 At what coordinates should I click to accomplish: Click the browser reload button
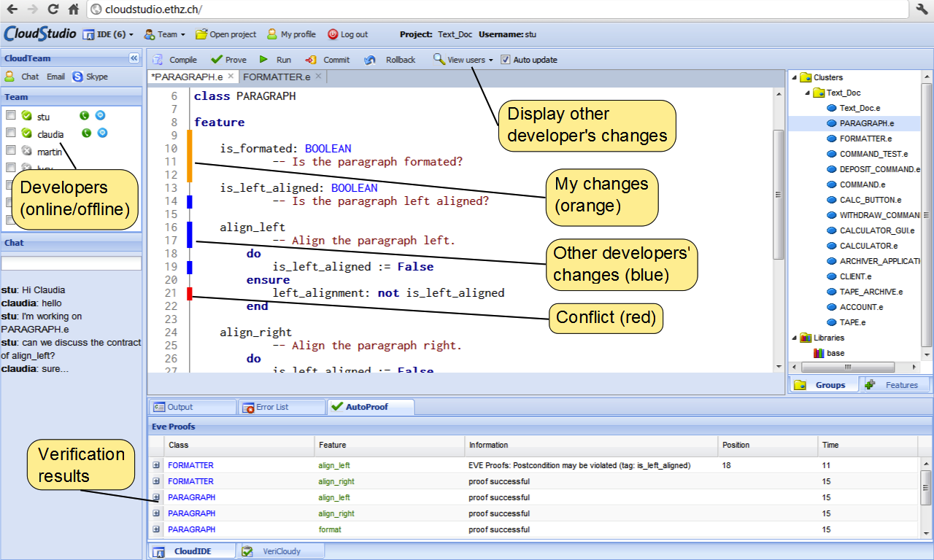click(53, 9)
